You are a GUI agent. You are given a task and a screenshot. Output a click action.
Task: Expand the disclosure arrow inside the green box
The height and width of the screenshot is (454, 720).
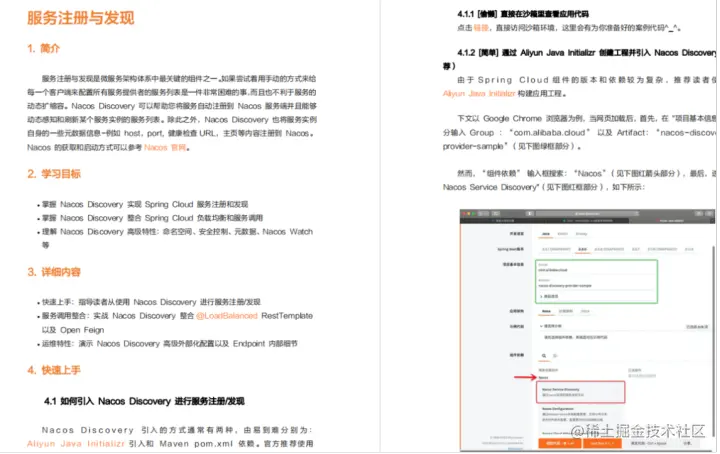point(542,297)
